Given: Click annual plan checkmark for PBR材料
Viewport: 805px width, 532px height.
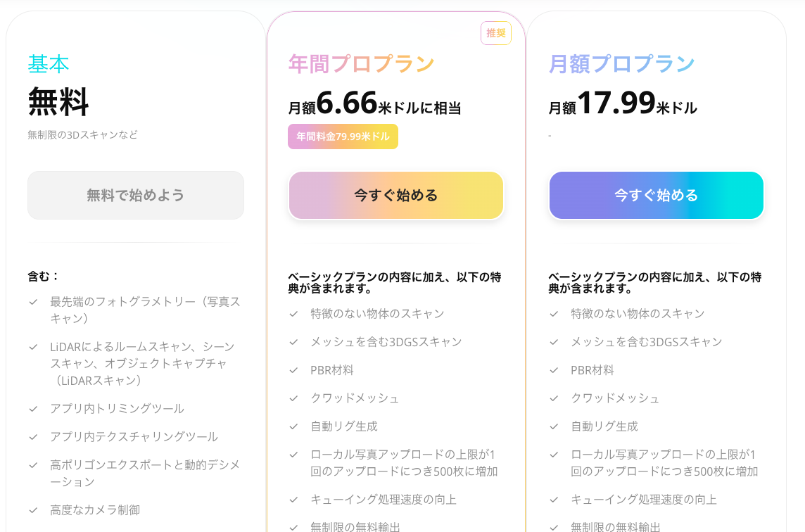Looking at the screenshot, I should 293,370.
